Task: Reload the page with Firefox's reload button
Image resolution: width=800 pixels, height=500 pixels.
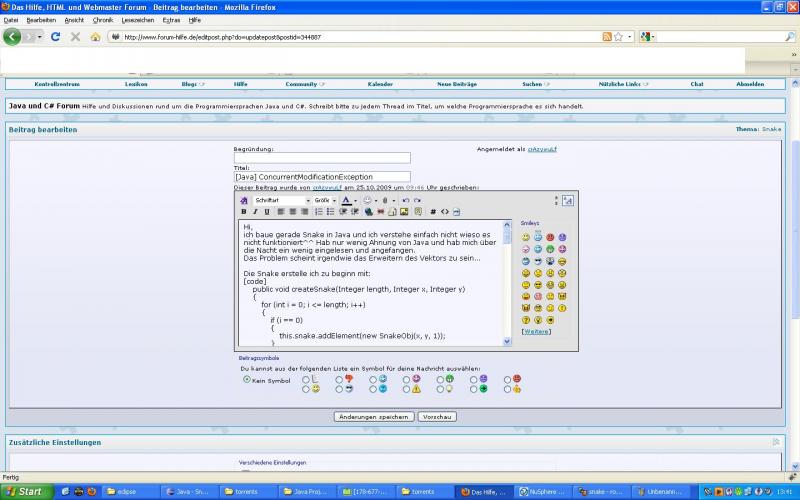Action: pos(55,37)
